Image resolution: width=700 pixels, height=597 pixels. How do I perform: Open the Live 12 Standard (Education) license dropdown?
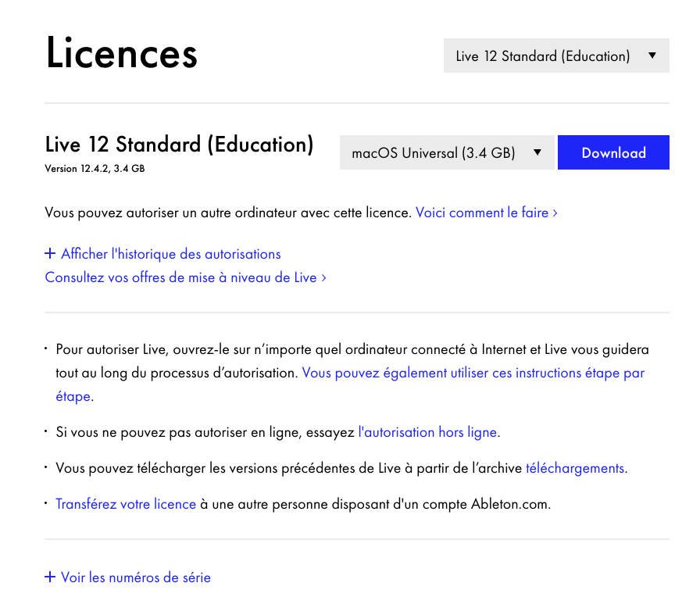point(556,55)
